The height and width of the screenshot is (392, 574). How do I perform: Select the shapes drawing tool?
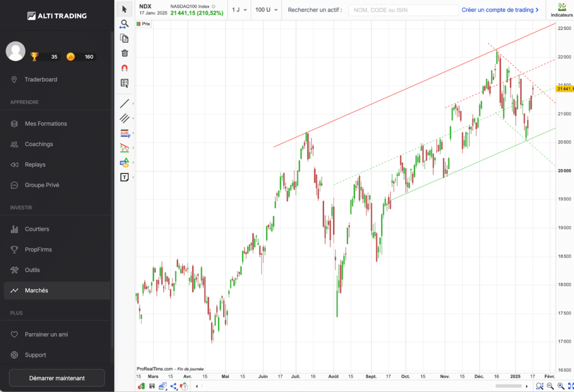(x=124, y=162)
